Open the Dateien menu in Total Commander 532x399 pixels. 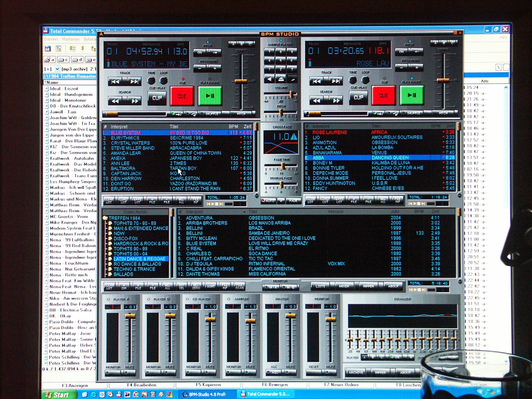51,39
